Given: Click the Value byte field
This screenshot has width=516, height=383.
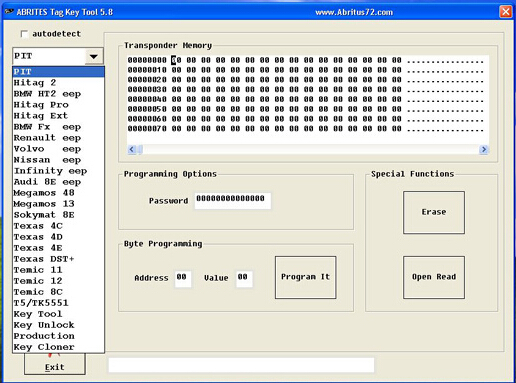Looking at the screenshot, I should click(x=244, y=278).
